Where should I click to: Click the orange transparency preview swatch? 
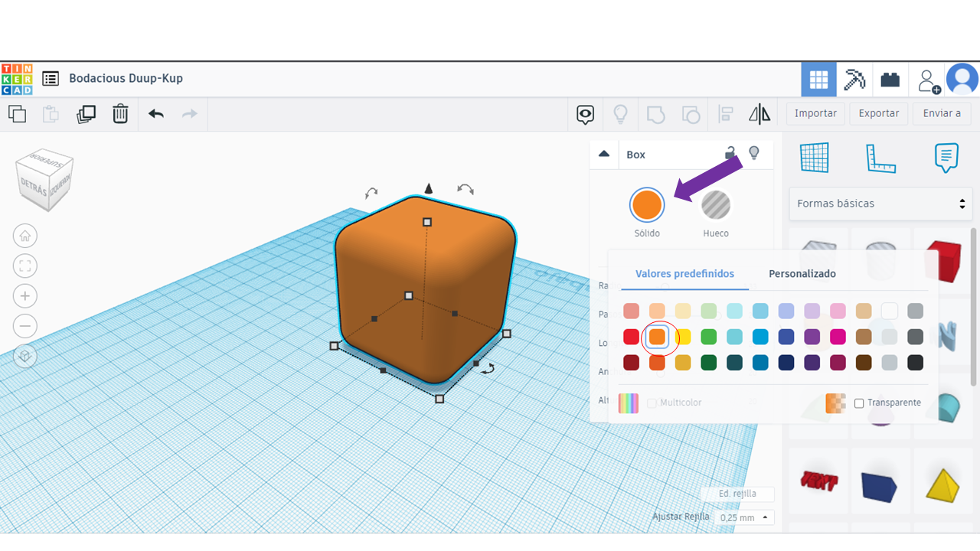click(x=835, y=403)
